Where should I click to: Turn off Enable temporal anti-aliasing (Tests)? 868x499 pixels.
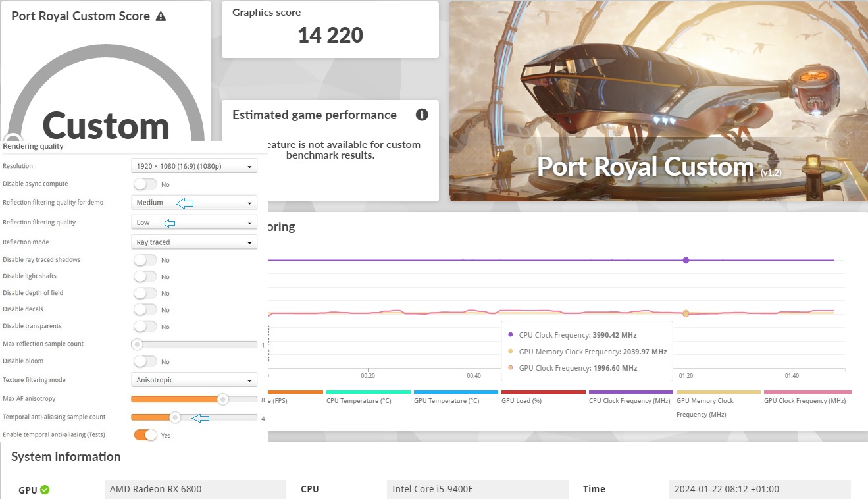(x=145, y=435)
